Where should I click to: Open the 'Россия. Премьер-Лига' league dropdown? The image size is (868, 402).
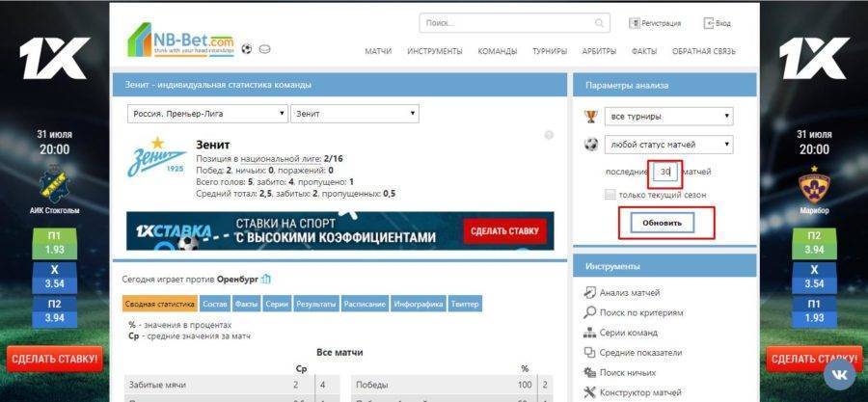(x=207, y=114)
